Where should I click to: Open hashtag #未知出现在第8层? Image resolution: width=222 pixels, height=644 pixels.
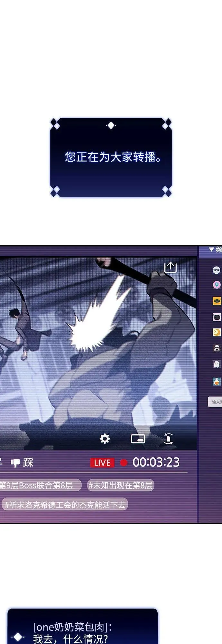pyautogui.click(x=120, y=485)
